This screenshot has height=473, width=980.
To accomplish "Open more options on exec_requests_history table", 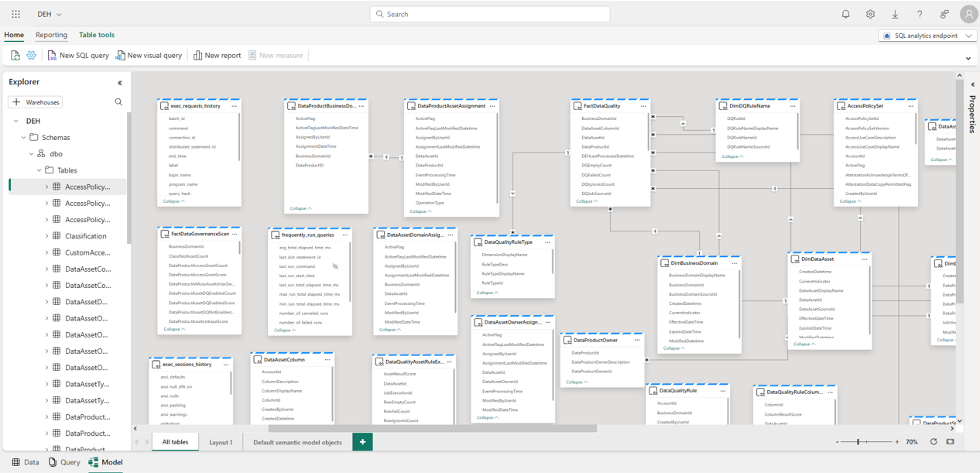I will pyautogui.click(x=234, y=106).
